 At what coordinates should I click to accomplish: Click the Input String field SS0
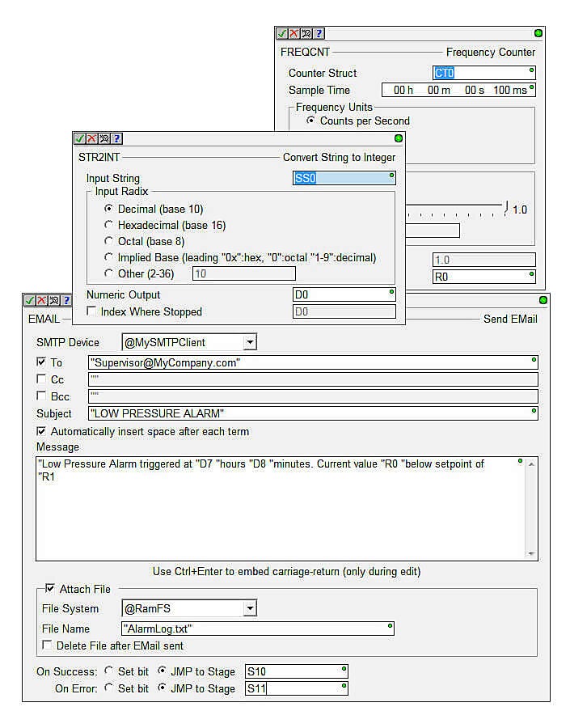point(344,178)
